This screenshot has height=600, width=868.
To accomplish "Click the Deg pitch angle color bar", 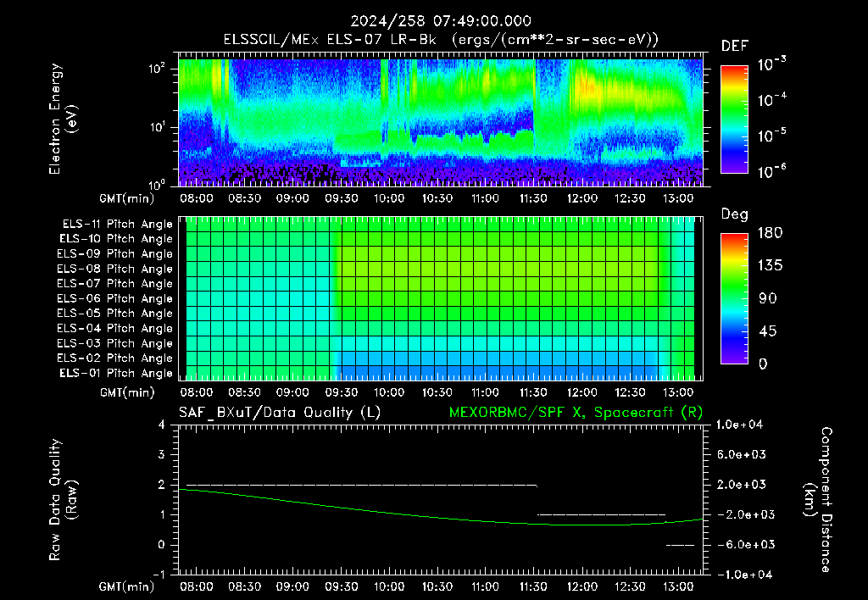I will pyautogui.click(x=735, y=299).
